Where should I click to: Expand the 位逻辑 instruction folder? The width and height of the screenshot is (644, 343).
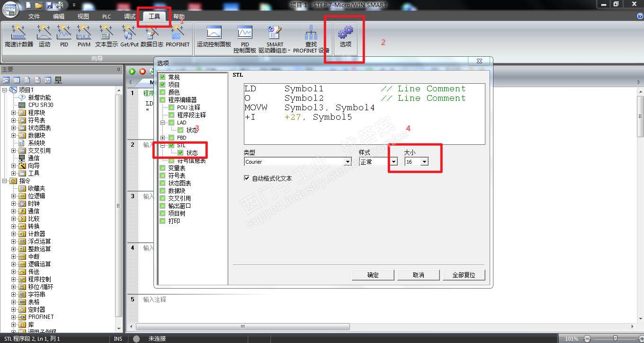pyautogui.click(x=14, y=196)
